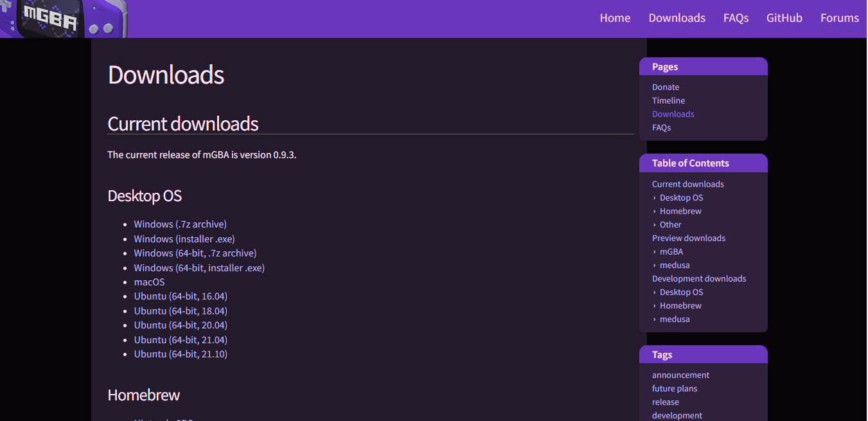The width and height of the screenshot is (868, 421).
Task: Click the Table of Contents sidebar header
Action: tap(704, 163)
